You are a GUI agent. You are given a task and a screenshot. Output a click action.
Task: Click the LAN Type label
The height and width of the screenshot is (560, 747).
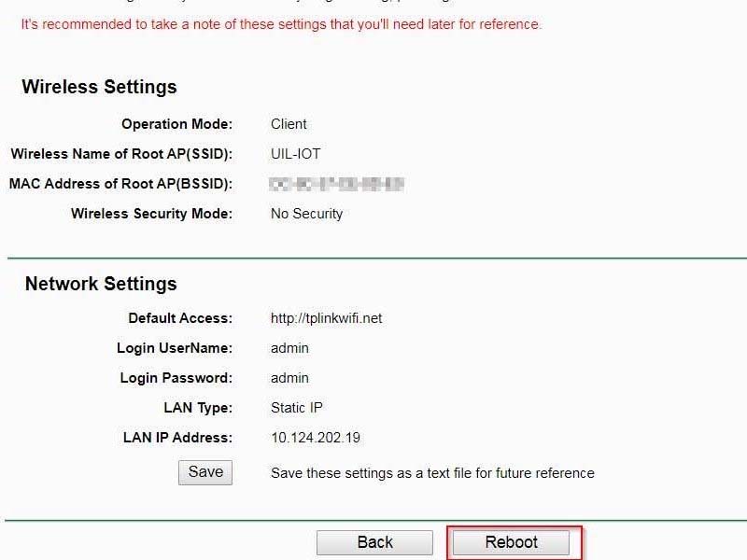[x=199, y=407]
